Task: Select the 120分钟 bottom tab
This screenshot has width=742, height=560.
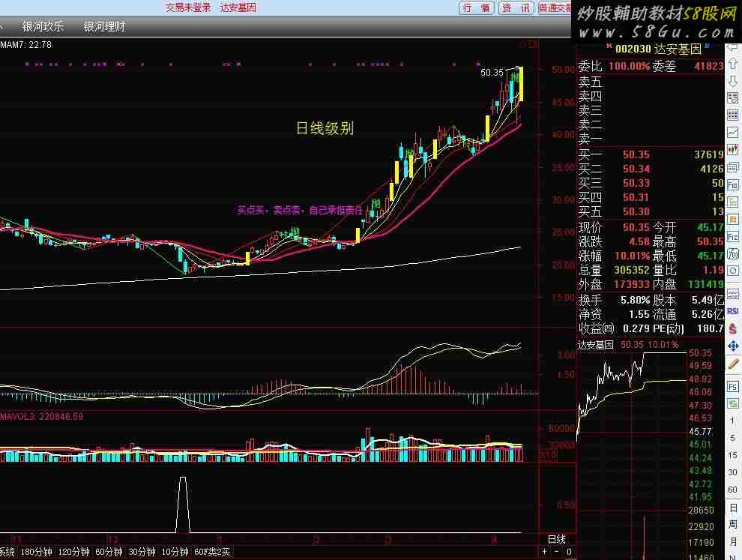Action: pos(73,552)
